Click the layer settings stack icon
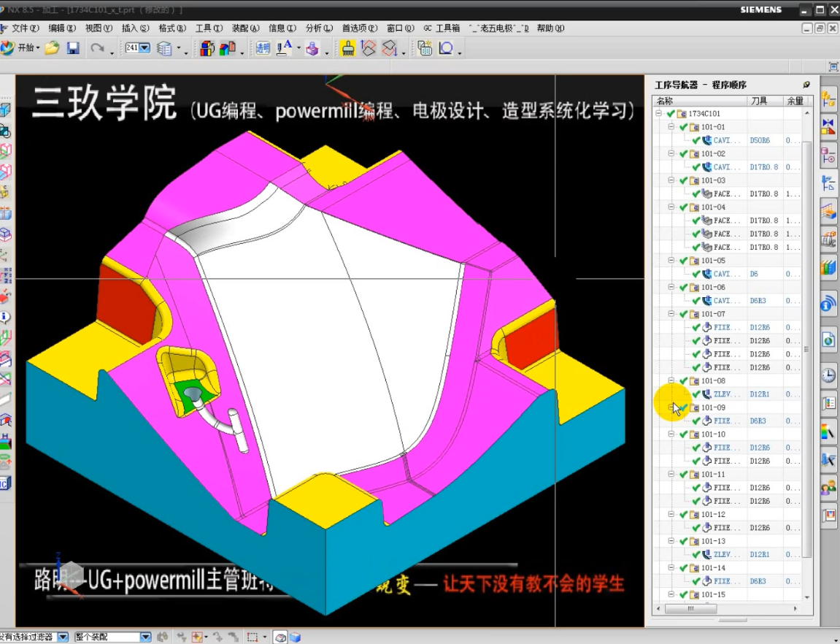 coord(164,49)
